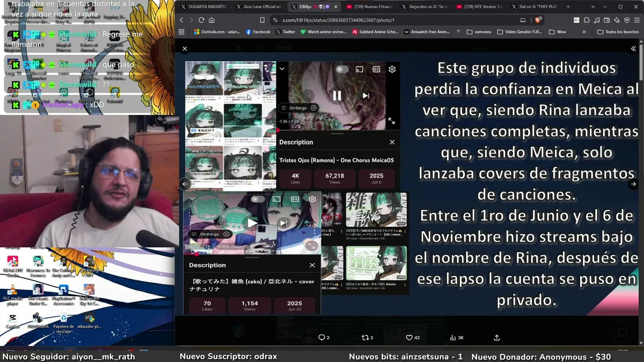Select VLC media player desktop icon
Viewport: 644px width, 362px height.
point(13,295)
